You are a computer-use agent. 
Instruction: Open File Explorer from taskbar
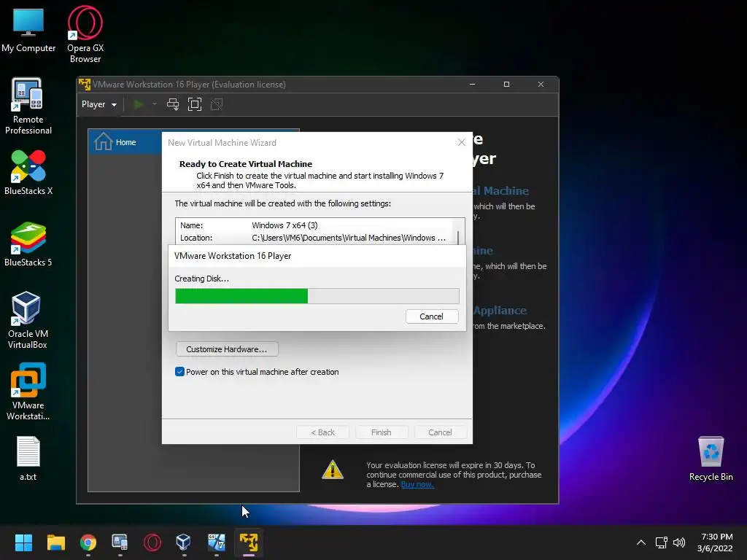click(x=55, y=542)
